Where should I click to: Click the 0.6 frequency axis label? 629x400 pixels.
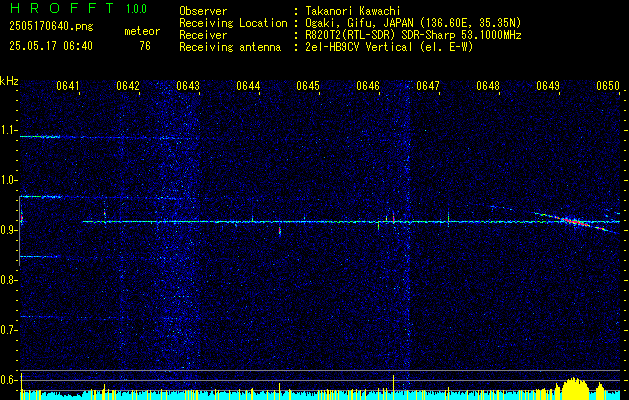[9, 380]
